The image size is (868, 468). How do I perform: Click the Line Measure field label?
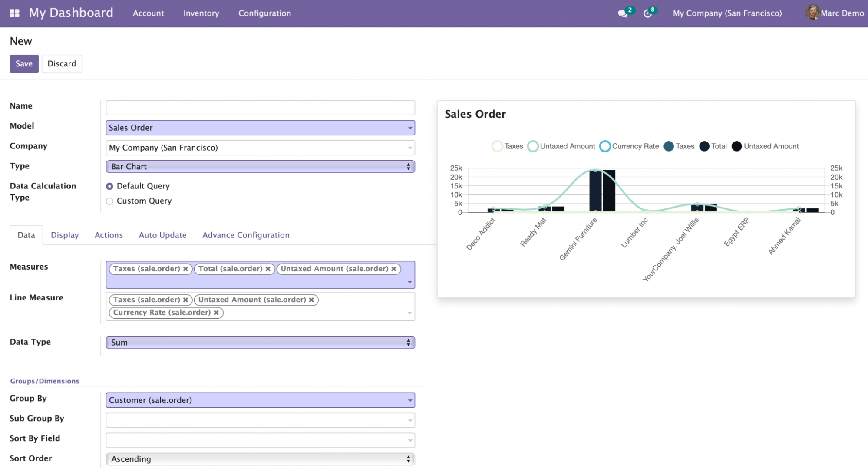36,298
